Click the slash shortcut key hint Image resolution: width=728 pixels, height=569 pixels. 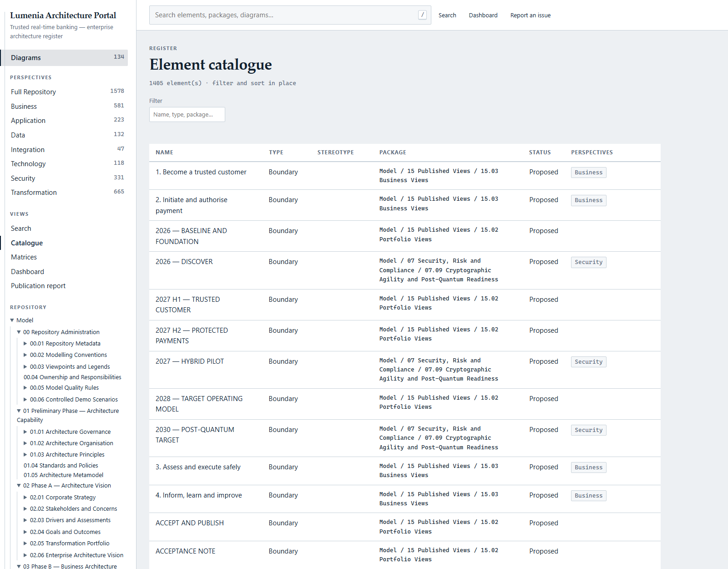coord(423,15)
